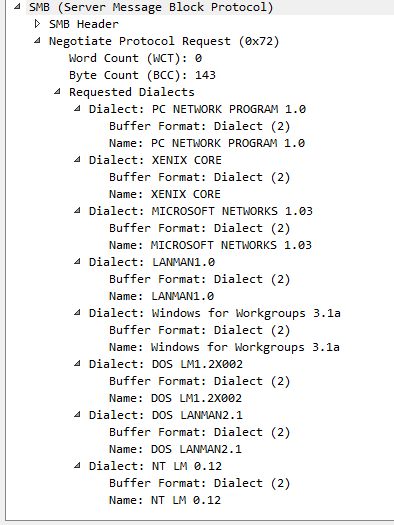Select Name: XENIX CORE field
The width and height of the screenshot is (394, 525).
tap(165, 194)
